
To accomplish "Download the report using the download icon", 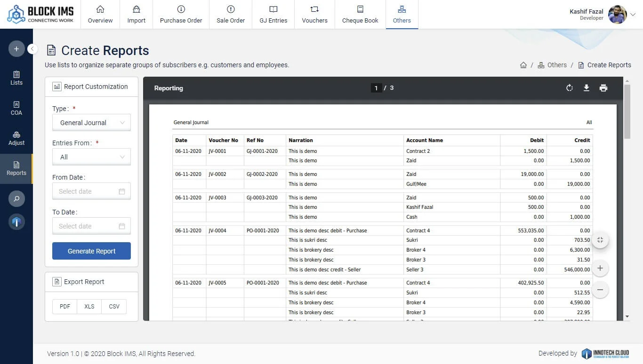I will click(x=587, y=88).
